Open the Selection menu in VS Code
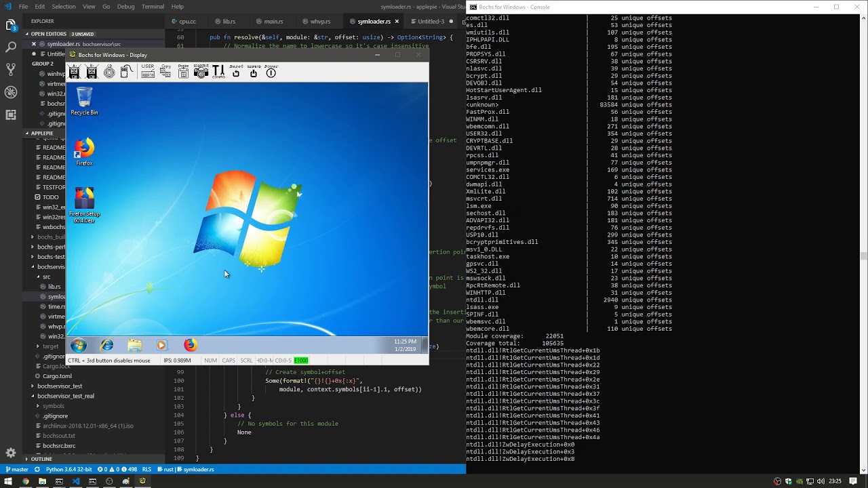 (x=64, y=6)
